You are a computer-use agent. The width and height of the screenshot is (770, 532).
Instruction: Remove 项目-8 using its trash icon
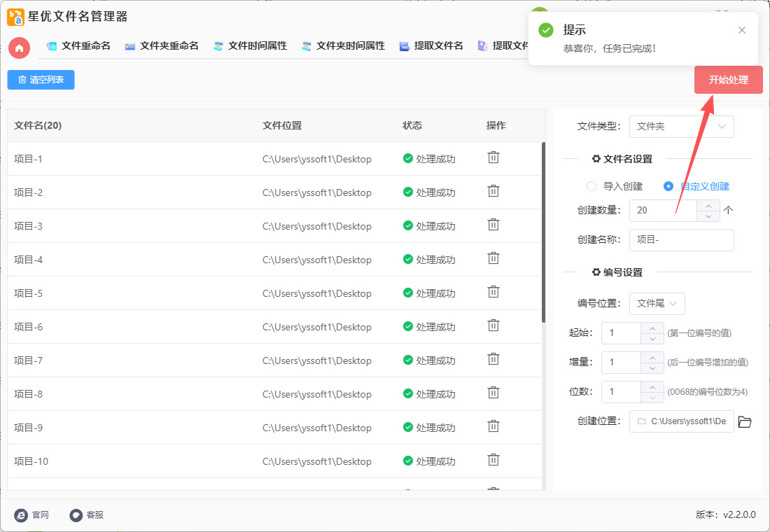point(493,393)
